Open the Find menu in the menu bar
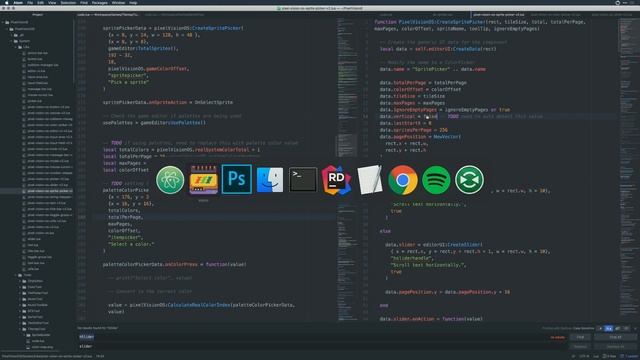The width and height of the screenshot is (640, 360). point(84,2)
